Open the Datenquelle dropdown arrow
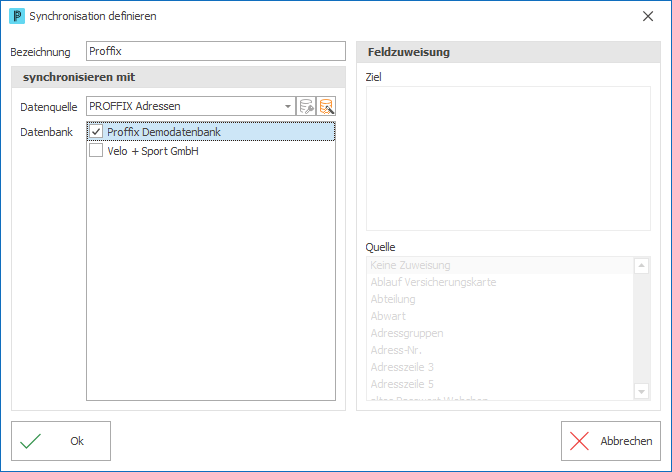Viewport: 672px width, 472px height. 288,106
